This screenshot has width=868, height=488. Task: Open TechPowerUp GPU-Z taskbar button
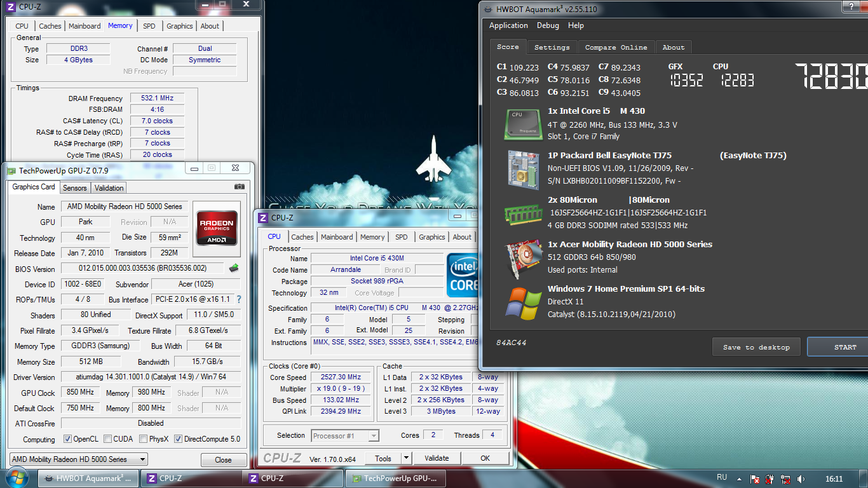click(x=395, y=478)
